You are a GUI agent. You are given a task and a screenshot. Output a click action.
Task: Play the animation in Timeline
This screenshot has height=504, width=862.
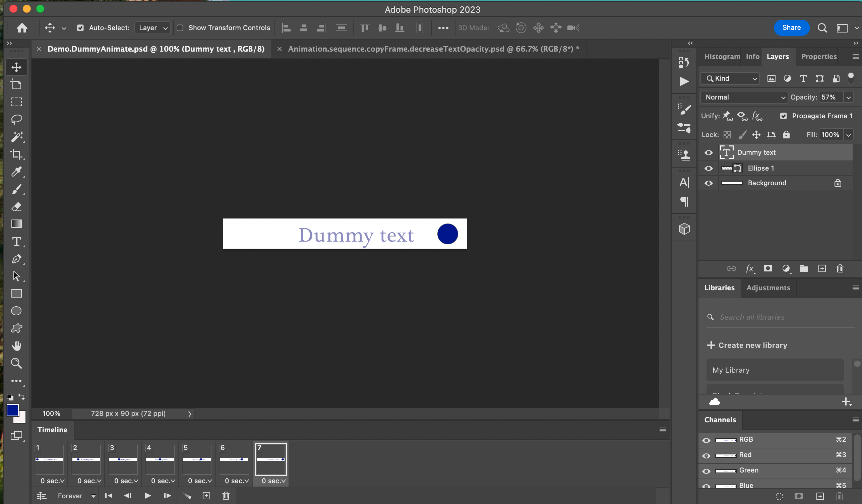(x=147, y=496)
